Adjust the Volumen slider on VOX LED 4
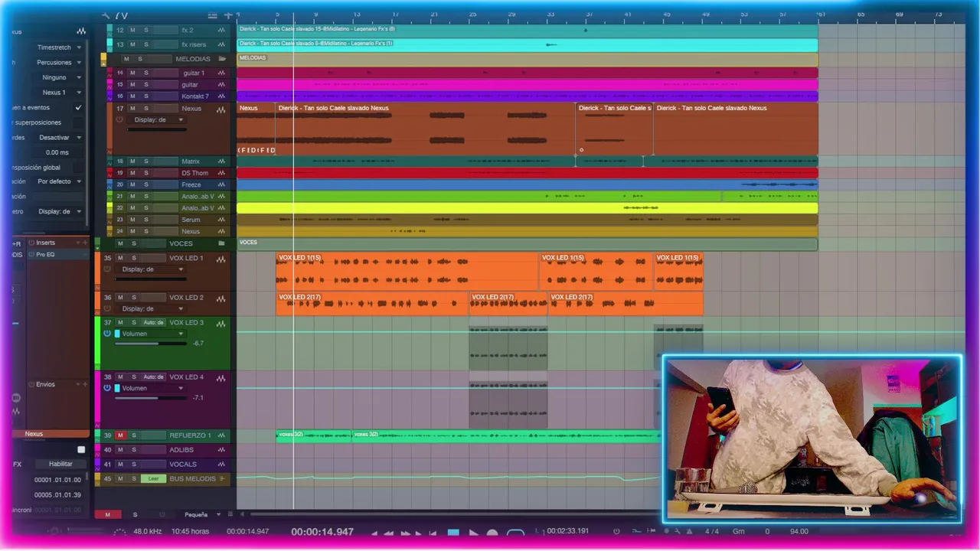 tap(150, 398)
